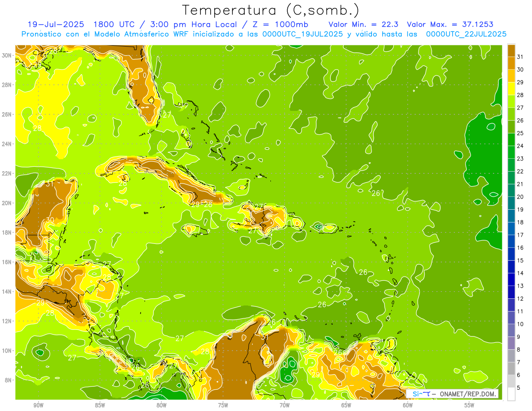Click the '30' contour label over Yucatan peninsula

pos(50,220)
